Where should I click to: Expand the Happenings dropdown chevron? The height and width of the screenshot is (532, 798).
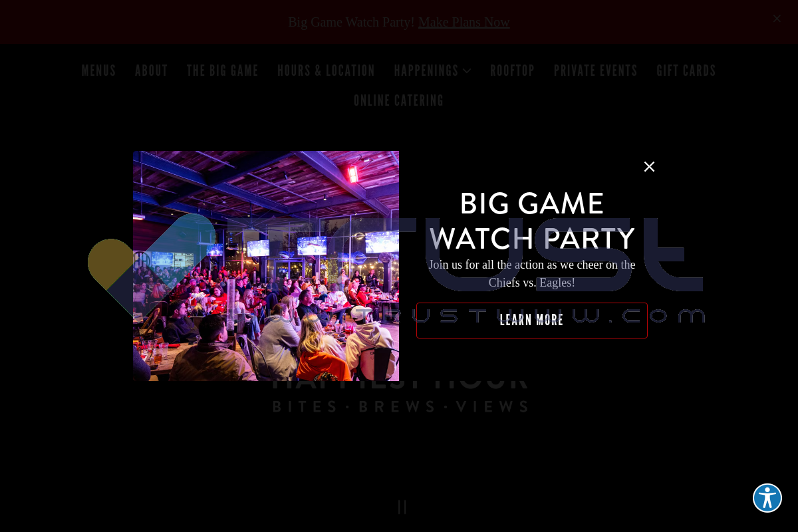pos(467,70)
